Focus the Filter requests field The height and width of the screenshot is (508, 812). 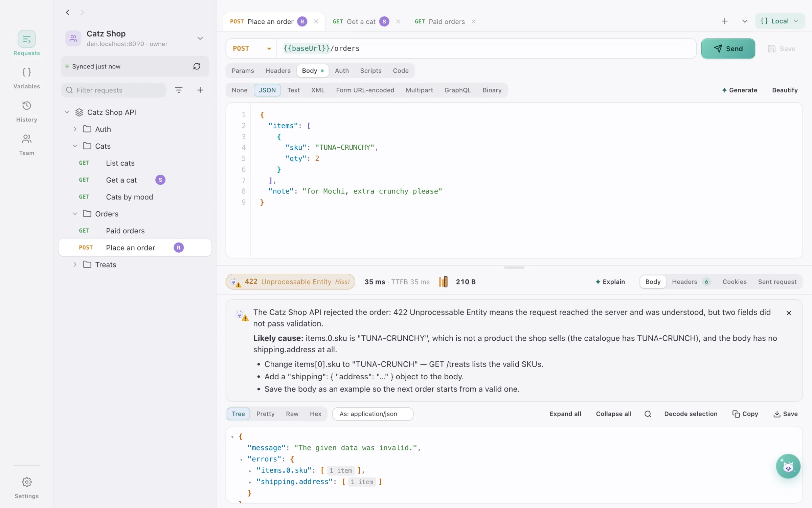114,90
